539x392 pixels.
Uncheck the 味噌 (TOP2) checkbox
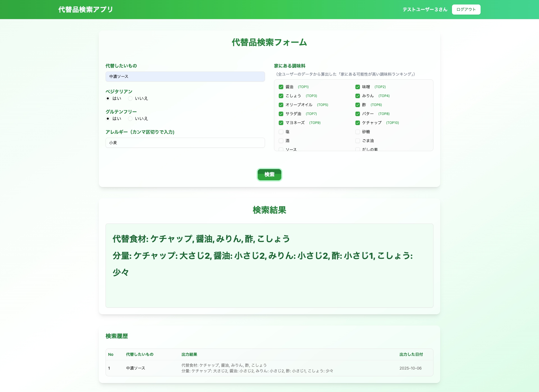click(358, 87)
